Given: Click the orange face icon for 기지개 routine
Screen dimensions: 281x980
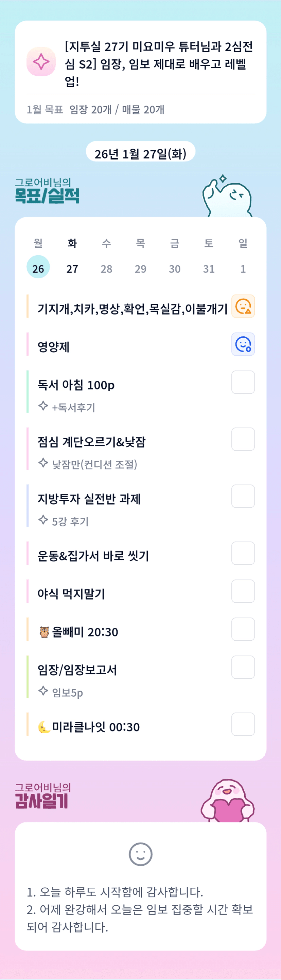Looking at the screenshot, I should pyautogui.click(x=243, y=306).
